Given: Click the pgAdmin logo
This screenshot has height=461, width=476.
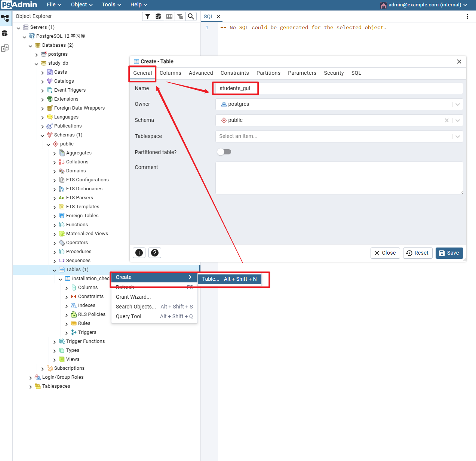Looking at the screenshot, I should pos(19,4).
